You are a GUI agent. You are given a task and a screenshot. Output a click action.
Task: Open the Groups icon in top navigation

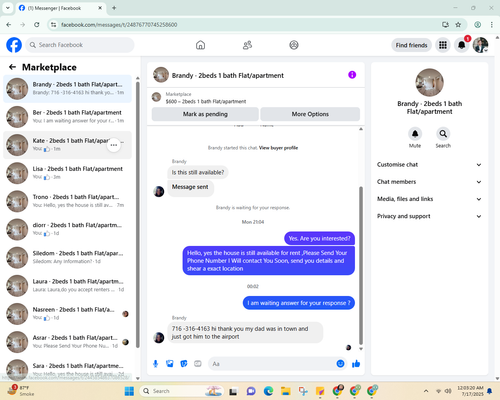[x=294, y=45]
